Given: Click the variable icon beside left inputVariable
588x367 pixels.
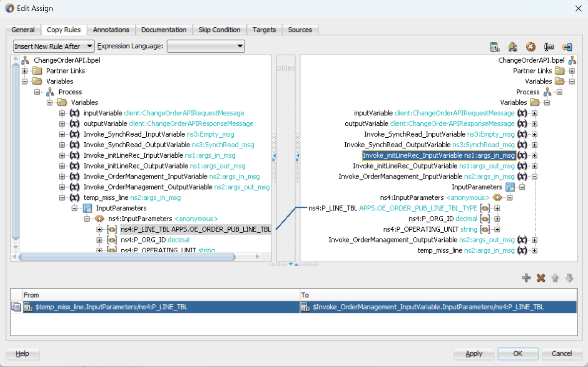Looking at the screenshot, I should pyautogui.click(x=74, y=113).
